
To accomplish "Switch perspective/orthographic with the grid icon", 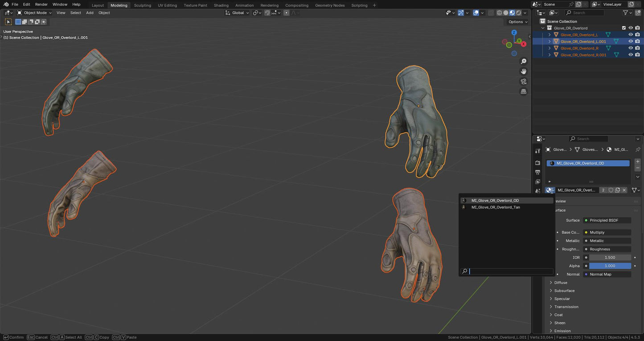I will tap(524, 91).
